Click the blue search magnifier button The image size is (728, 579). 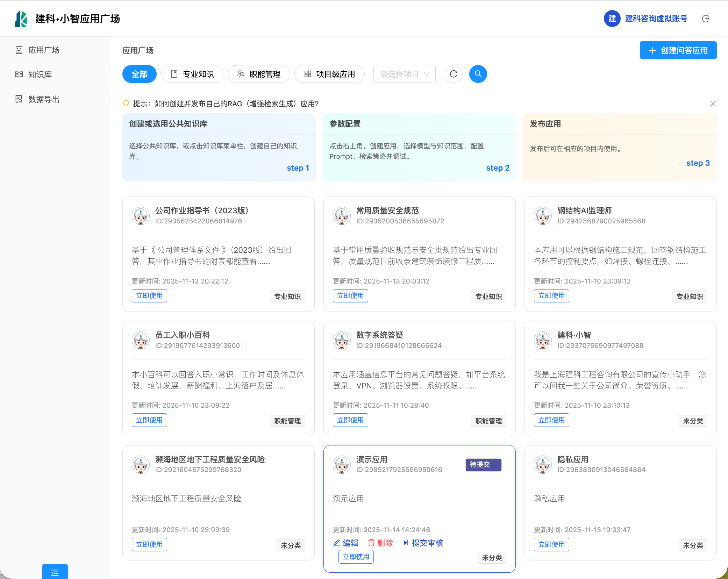point(478,74)
